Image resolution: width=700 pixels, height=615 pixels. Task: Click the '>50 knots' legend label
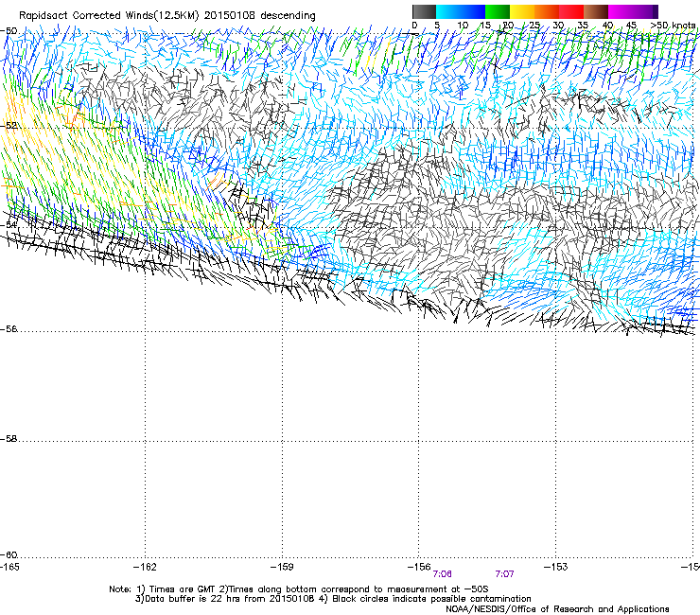tap(673, 26)
